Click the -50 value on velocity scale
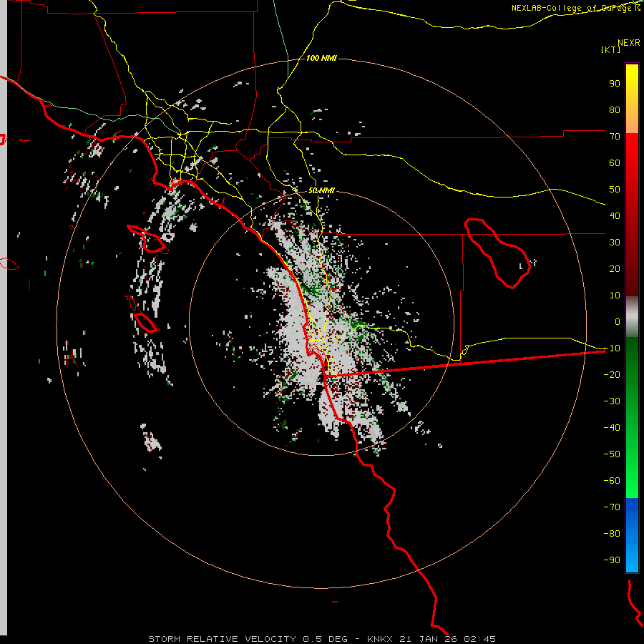 tap(612, 454)
